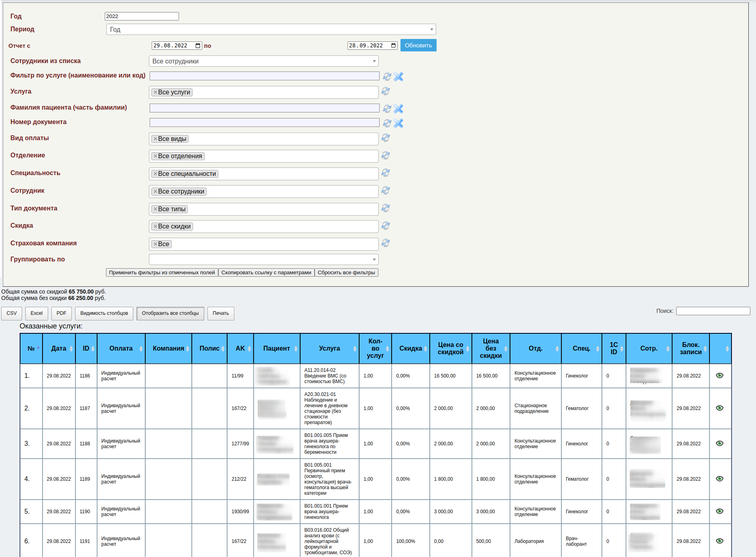Expand the 'Сотрудники из списка' dropdown
This screenshot has height=557, width=756.
click(x=264, y=61)
